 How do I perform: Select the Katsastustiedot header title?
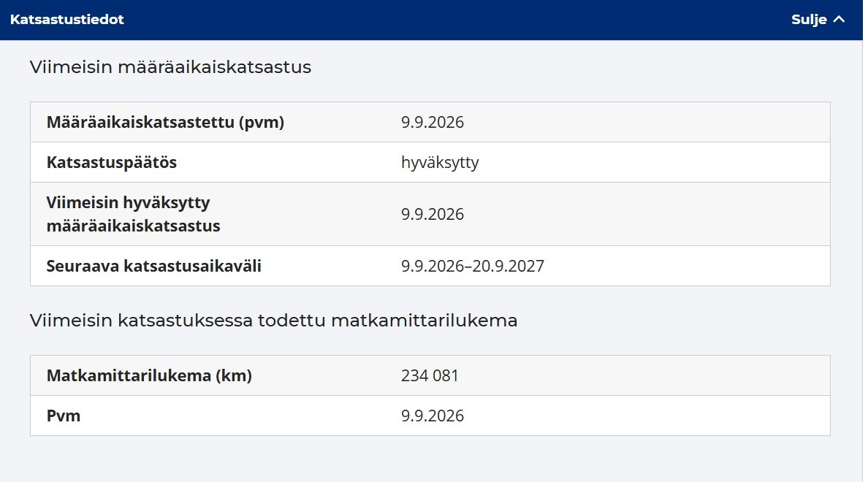point(67,20)
